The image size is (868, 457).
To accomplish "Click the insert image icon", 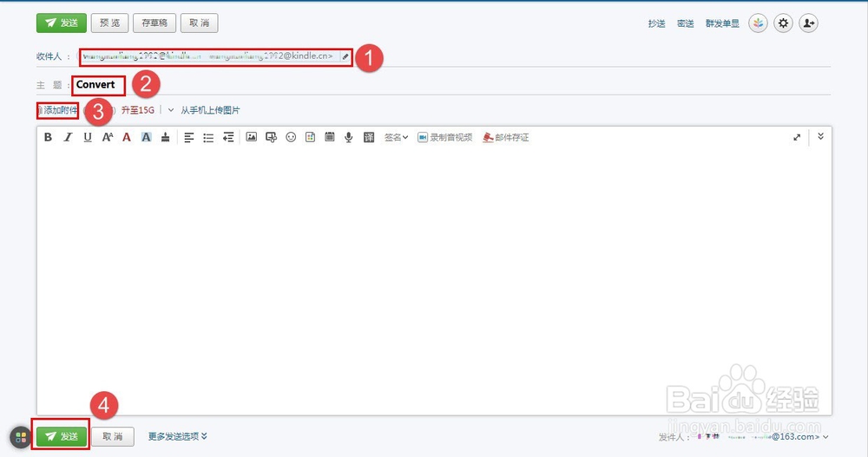I will (252, 137).
